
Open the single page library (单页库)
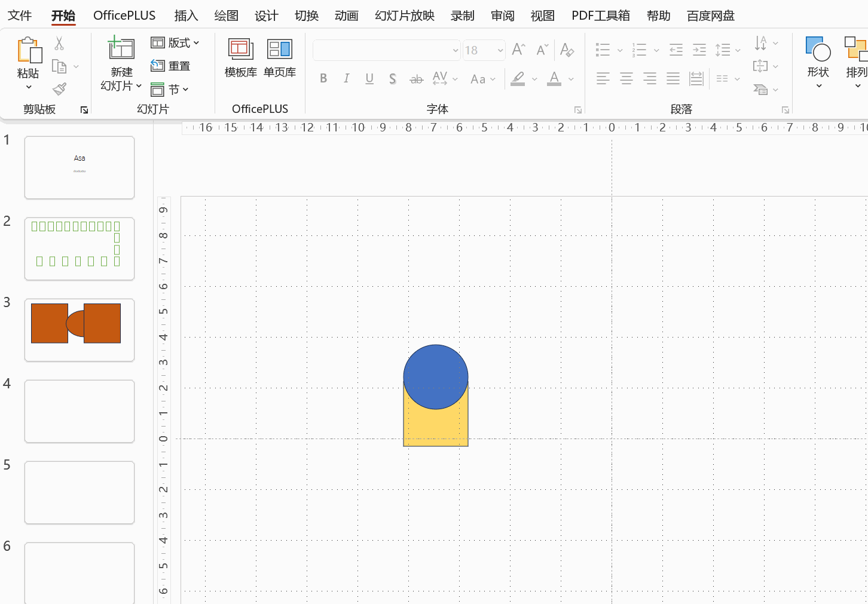click(279, 58)
